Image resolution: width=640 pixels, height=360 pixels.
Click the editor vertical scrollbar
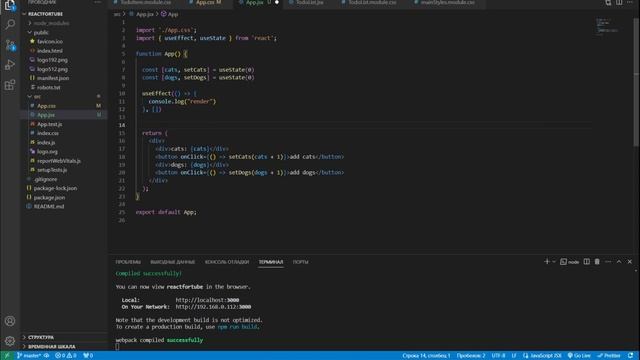click(x=636, y=82)
